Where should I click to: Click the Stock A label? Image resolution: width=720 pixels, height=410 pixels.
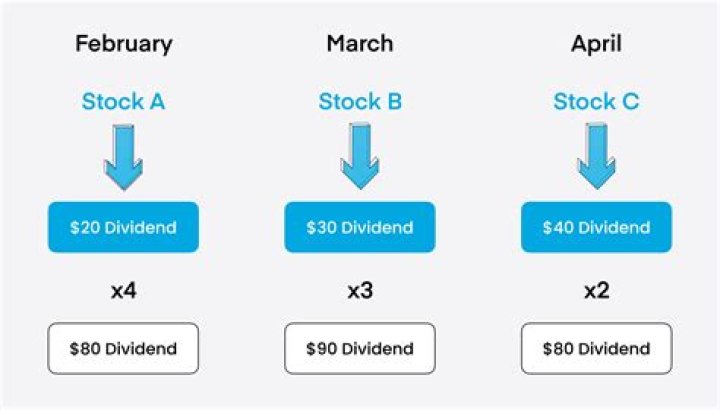click(123, 102)
